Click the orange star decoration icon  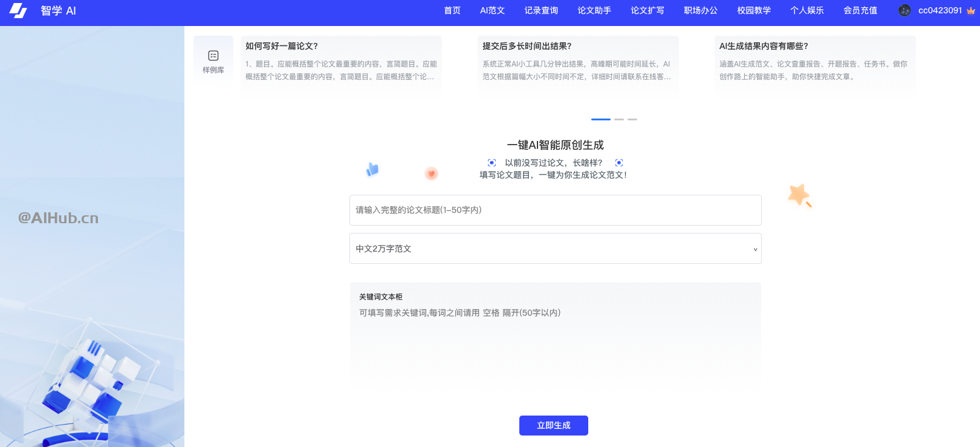tap(799, 195)
